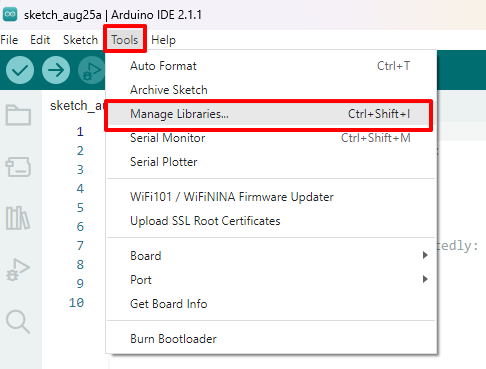Open the File menu

(9, 40)
